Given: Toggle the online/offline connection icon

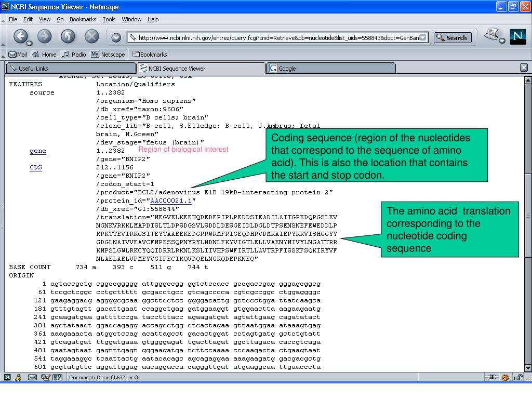Looking at the screenshot, I should (491, 377).
